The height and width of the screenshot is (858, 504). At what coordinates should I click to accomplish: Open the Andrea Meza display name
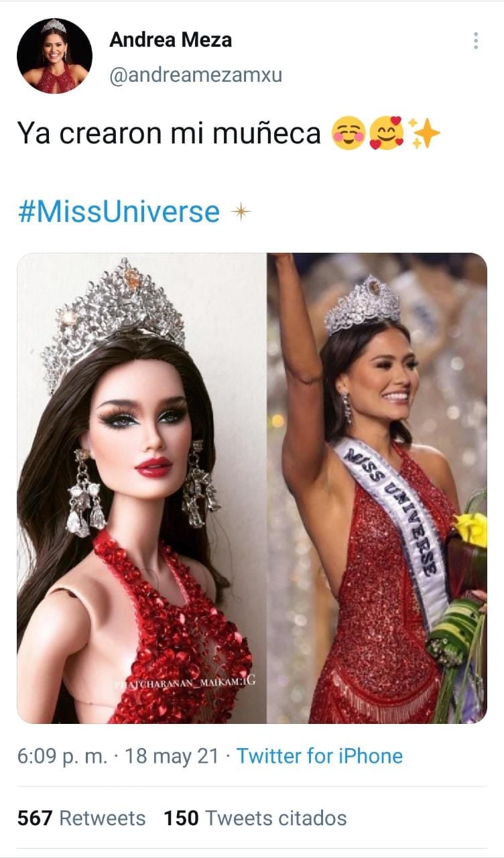point(170,40)
